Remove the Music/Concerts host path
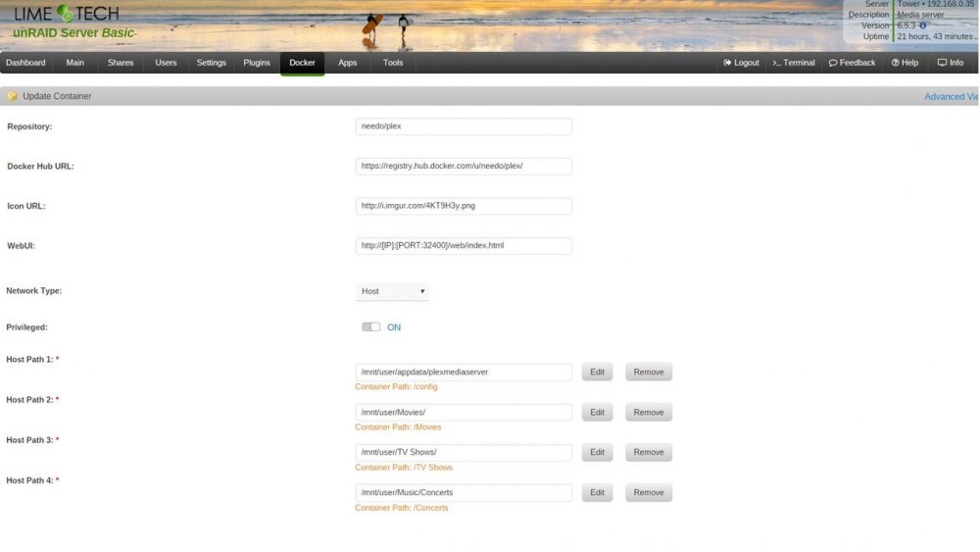 click(x=649, y=492)
